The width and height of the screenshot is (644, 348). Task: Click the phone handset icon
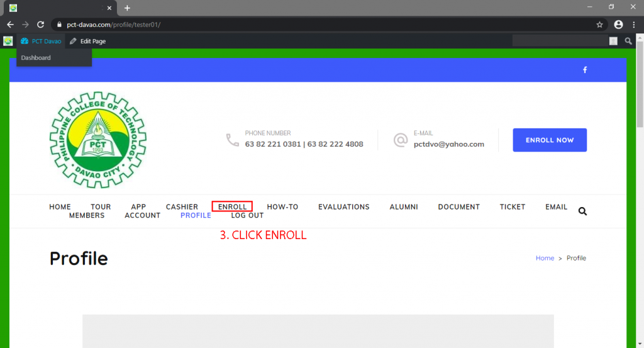point(233,140)
